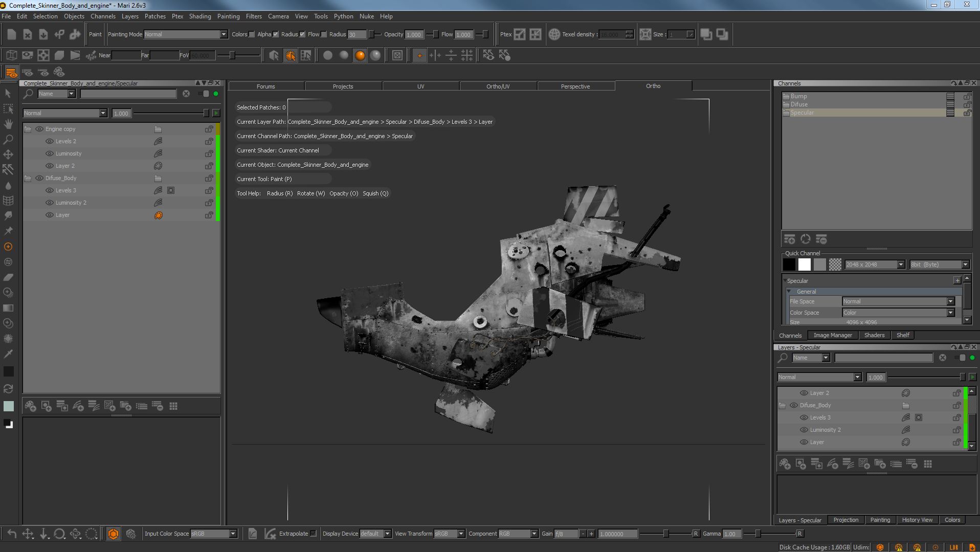Click the New Project icon

click(12, 34)
